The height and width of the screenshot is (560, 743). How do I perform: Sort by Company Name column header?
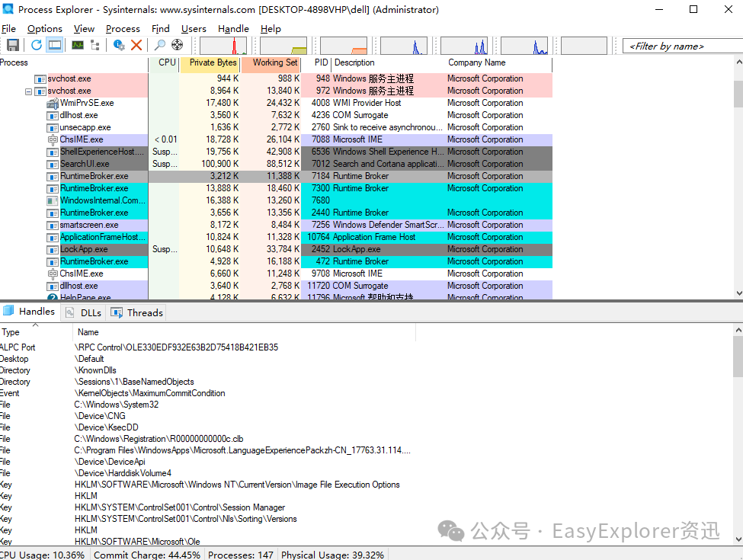[498, 62]
